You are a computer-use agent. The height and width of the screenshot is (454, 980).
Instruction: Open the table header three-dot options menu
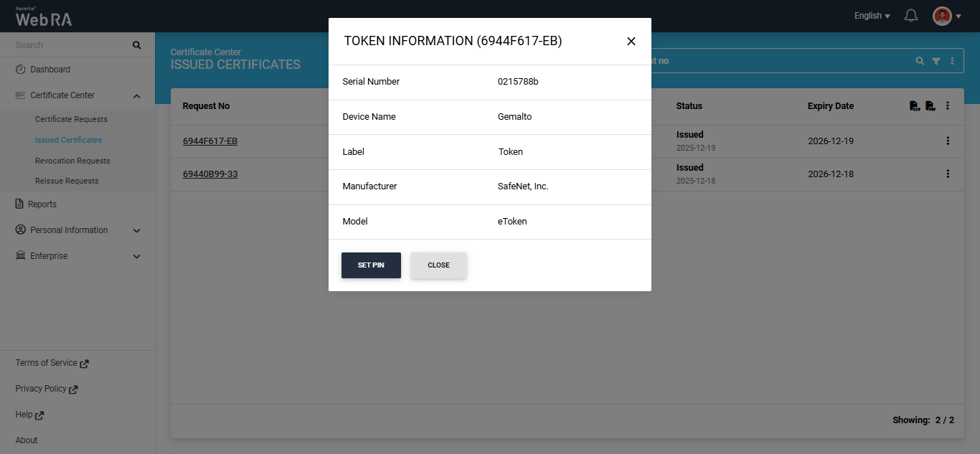click(x=948, y=106)
